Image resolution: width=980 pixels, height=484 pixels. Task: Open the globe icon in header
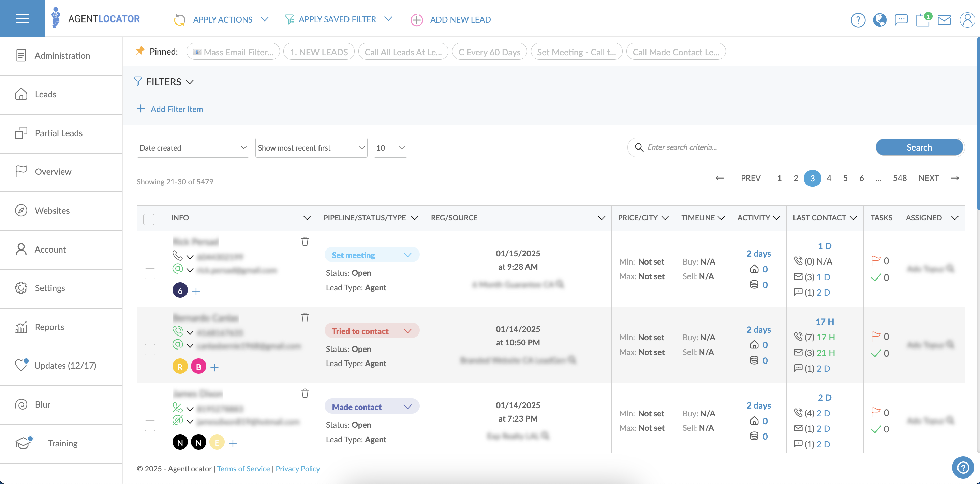879,20
